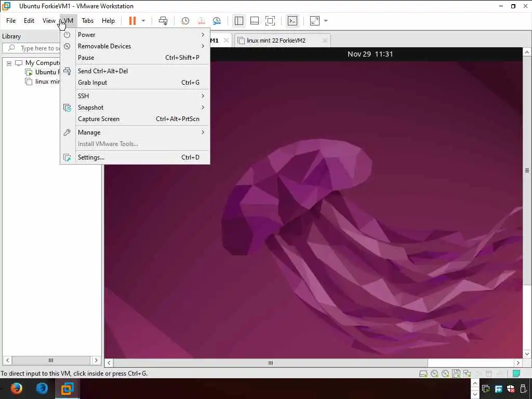
Task: Open the Tabs menu
Action: coord(87,21)
